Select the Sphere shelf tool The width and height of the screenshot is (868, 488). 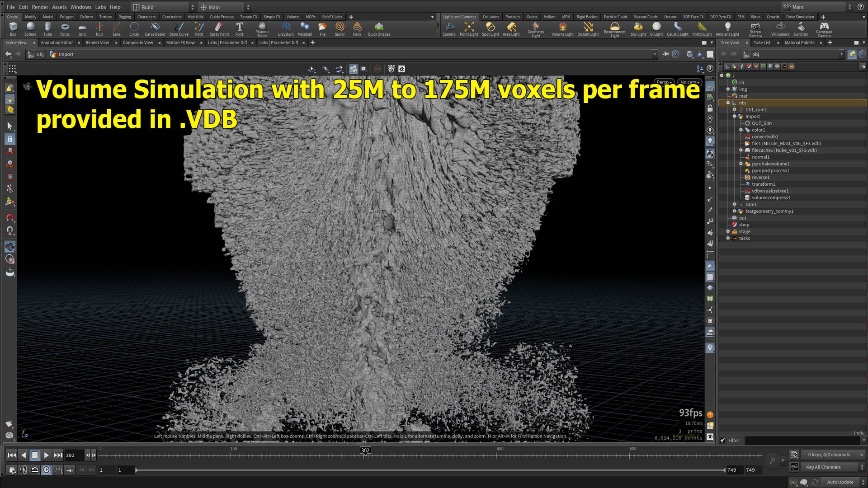click(30, 29)
